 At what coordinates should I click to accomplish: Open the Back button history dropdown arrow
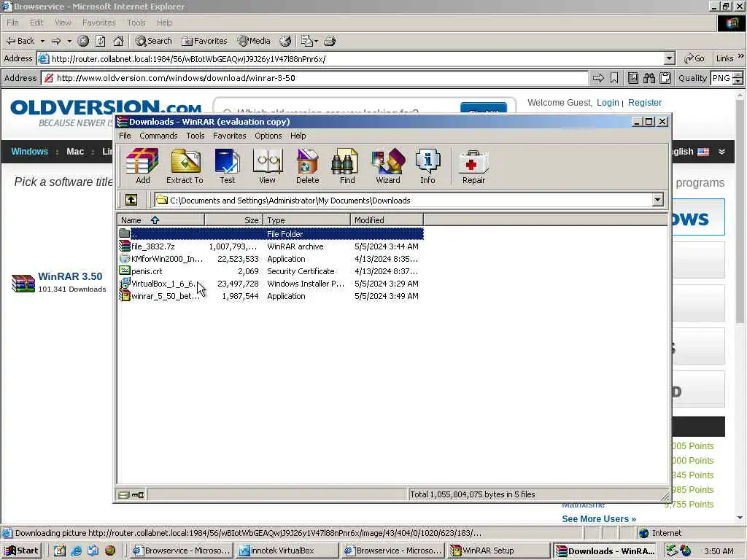tap(42, 41)
